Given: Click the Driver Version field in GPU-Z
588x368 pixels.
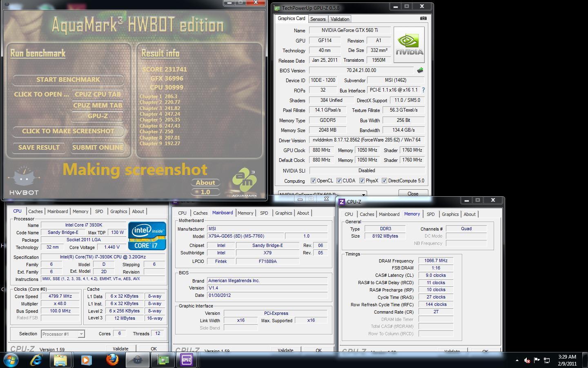Looking at the screenshot, I should [367, 140].
